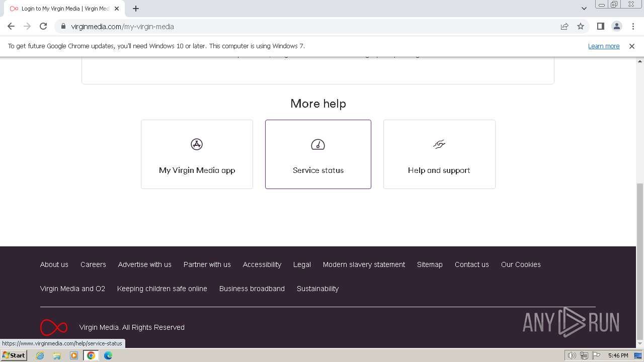Image resolution: width=644 pixels, height=362 pixels.
Task: Expand the tab search dropdown arrow
Action: pyautogui.click(x=584, y=9)
